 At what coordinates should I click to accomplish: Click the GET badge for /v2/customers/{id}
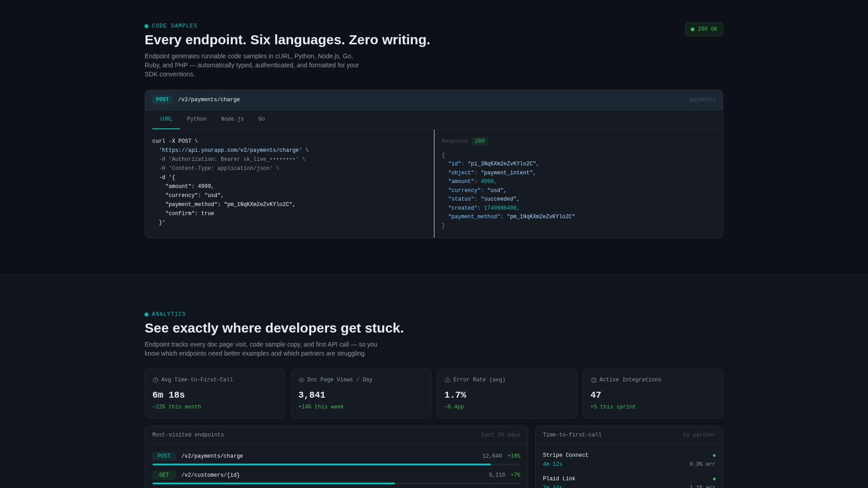coord(164,475)
